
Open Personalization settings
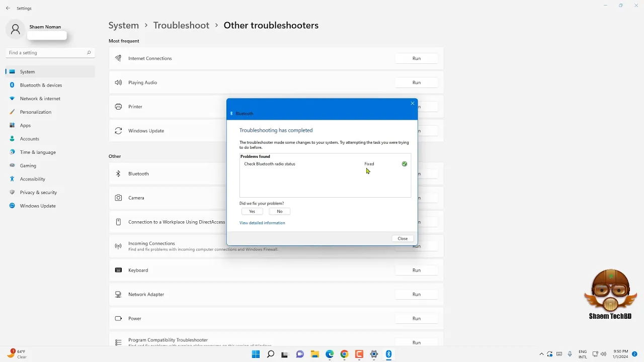(x=50, y=112)
